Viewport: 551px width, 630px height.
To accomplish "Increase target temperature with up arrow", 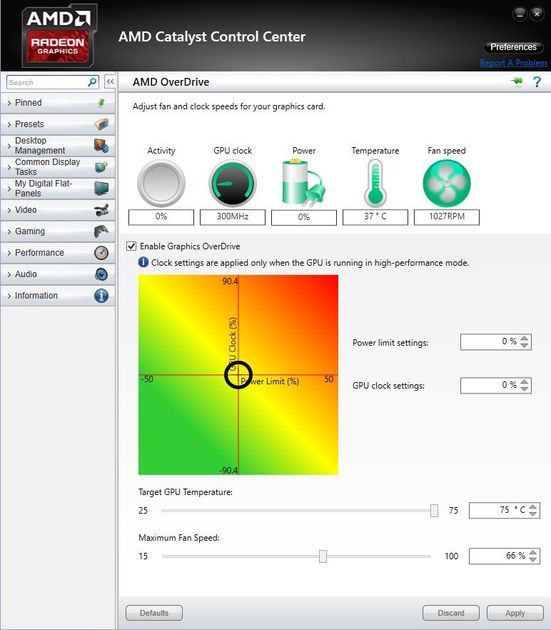I will pos(533,507).
